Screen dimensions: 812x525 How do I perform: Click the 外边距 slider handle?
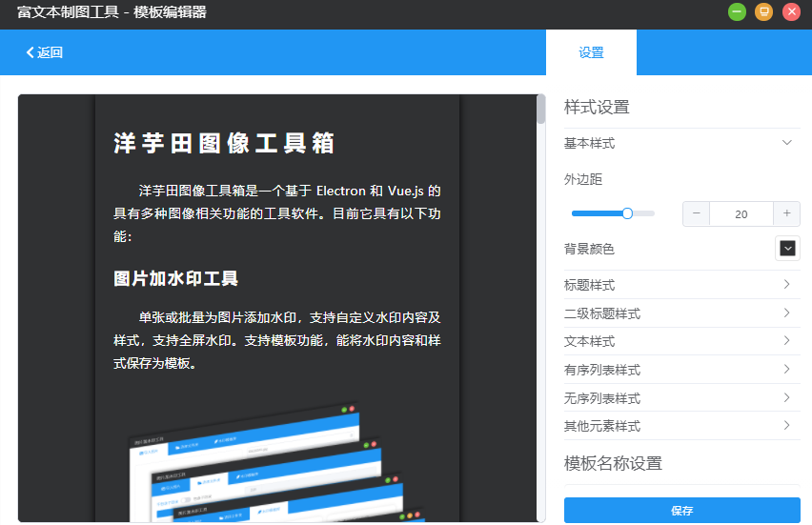(627, 213)
